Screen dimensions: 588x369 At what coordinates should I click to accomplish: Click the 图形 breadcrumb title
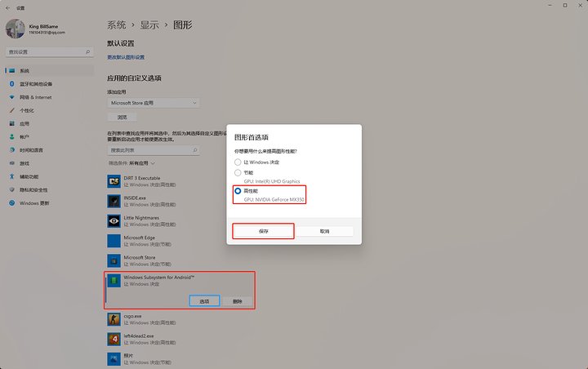pos(183,25)
